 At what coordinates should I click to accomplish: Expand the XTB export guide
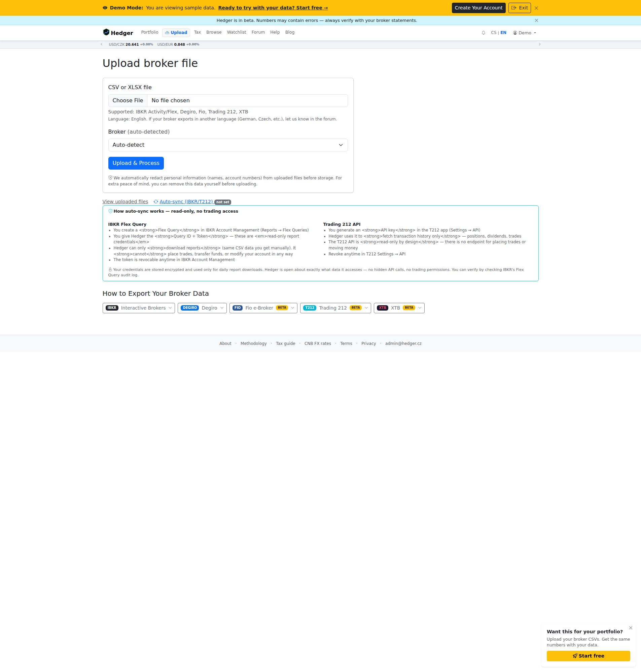[399, 308]
